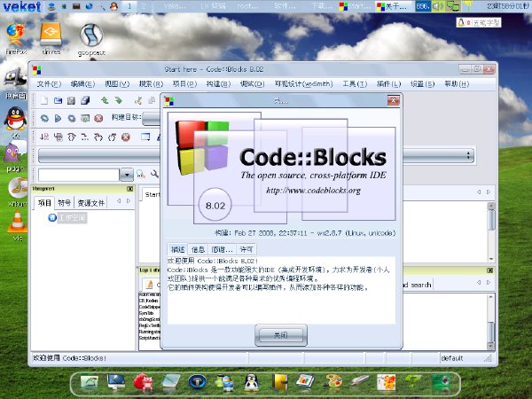Screen dimensions: 532x399
Task: Open the veket main menu
Action: point(21,6)
